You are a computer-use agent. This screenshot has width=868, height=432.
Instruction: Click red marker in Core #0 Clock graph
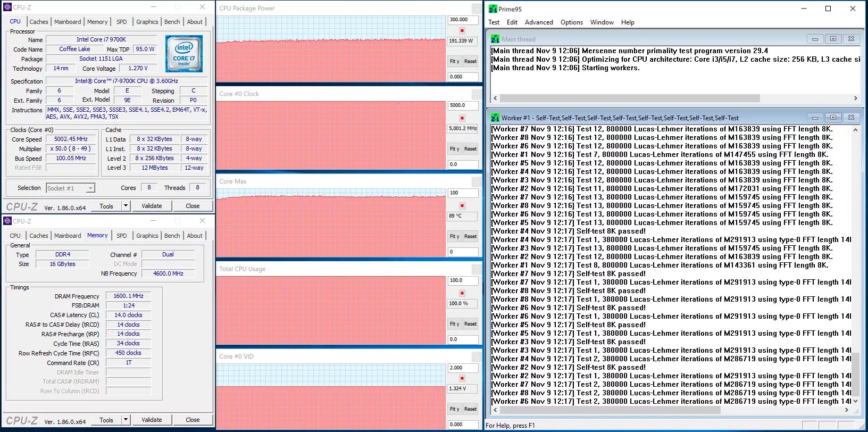click(462, 118)
